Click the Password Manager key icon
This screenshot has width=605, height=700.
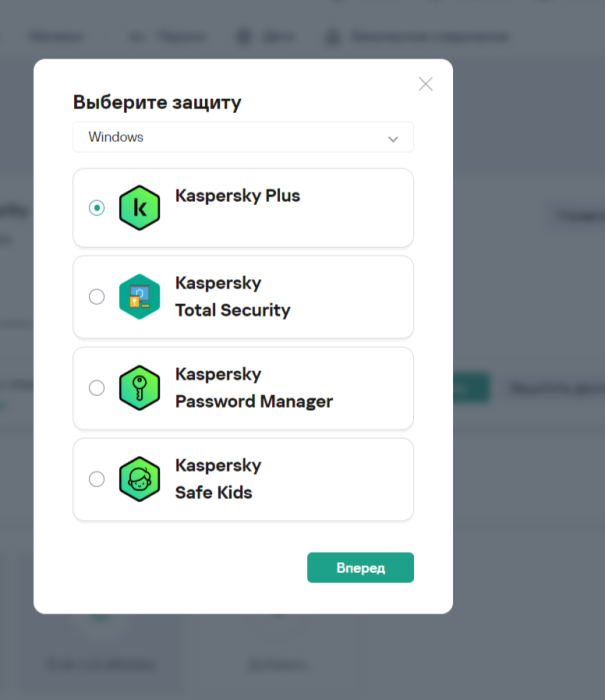[139, 388]
